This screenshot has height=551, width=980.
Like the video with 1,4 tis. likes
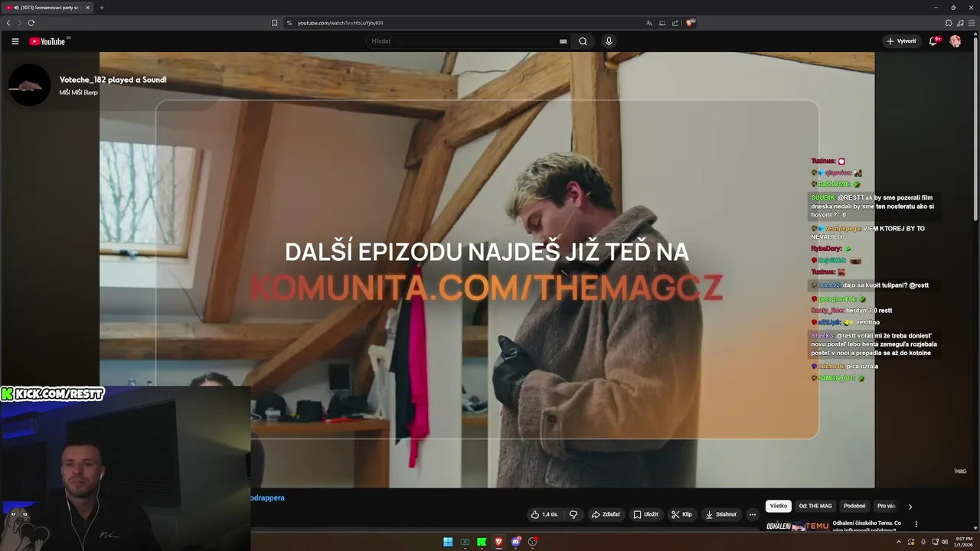(544, 514)
